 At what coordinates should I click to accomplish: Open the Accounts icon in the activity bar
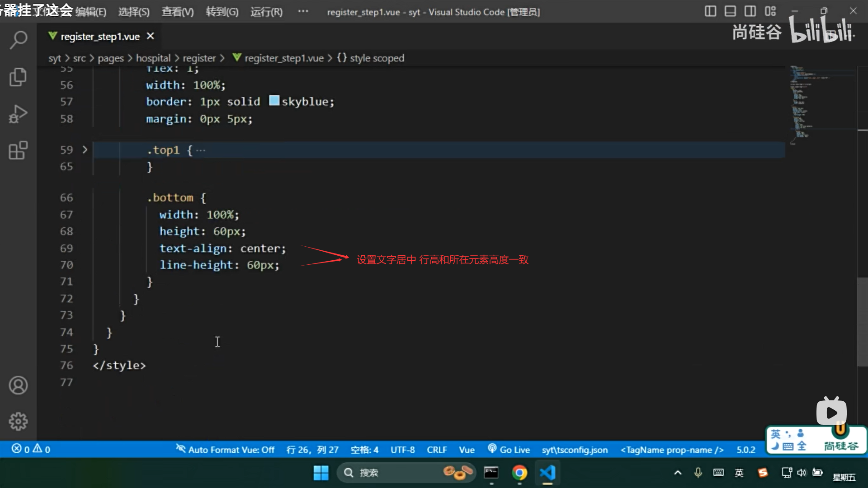18,385
